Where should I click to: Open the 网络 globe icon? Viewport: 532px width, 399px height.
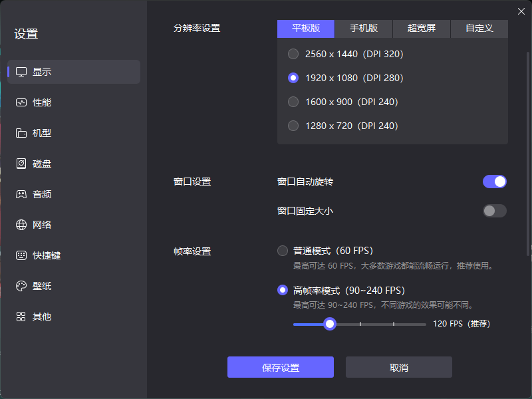21,225
